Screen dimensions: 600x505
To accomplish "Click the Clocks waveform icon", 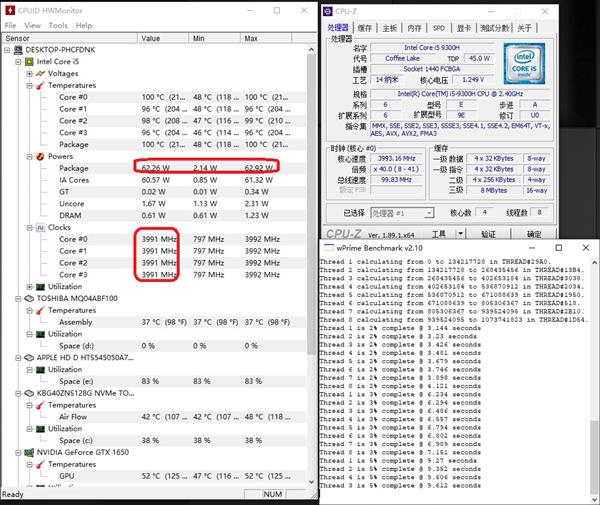I will 40,228.
